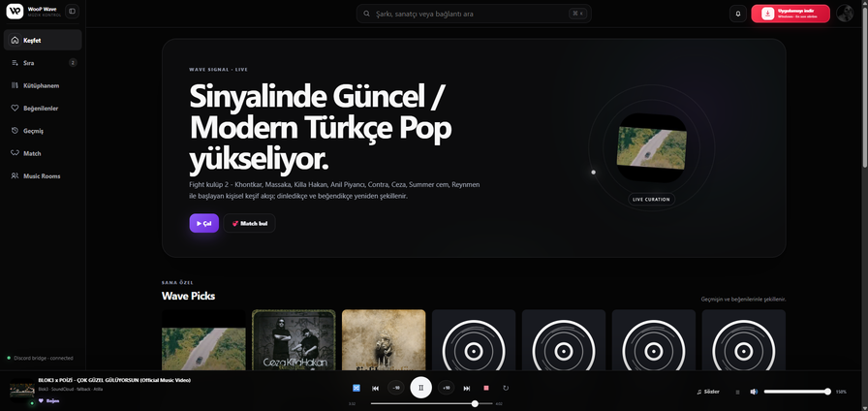Click the now-playing thumbnail in the player bar

[x=22, y=389]
